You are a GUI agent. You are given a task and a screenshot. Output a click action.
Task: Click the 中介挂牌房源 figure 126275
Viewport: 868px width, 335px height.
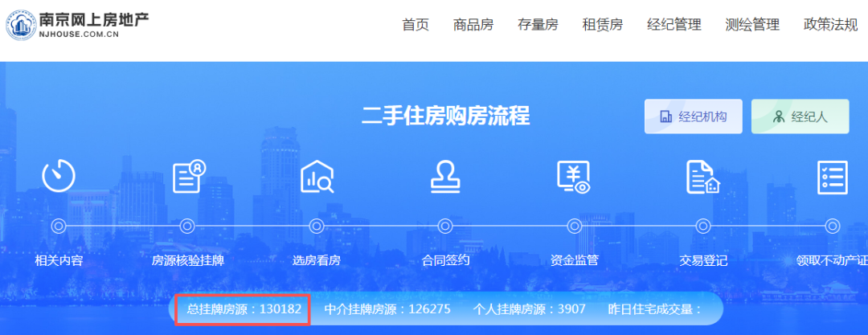[429, 309]
